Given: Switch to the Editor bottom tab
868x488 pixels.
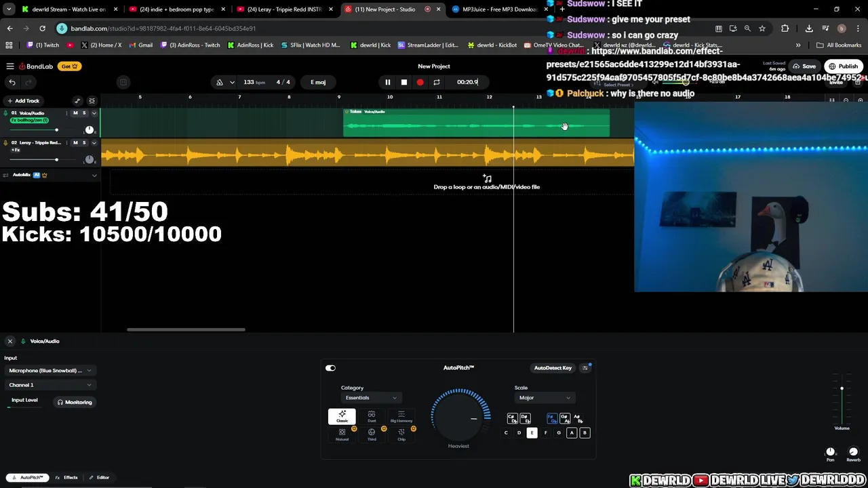Looking at the screenshot, I should coord(99,477).
